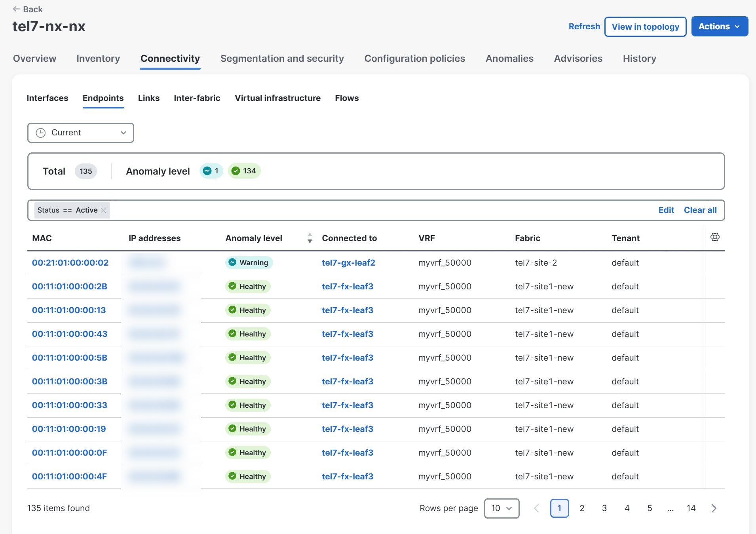
Task: Click the Fabric column header
Action: (528, 238)
